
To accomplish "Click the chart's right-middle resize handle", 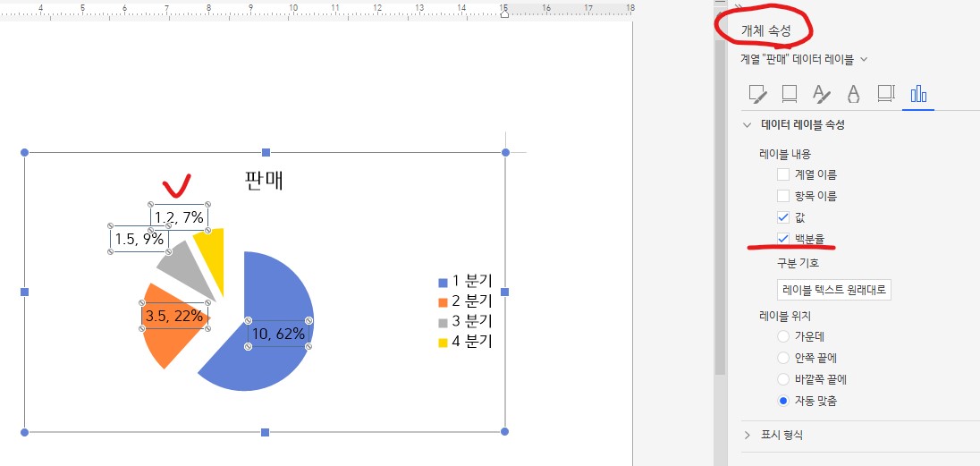I will (x=505, y=292).
